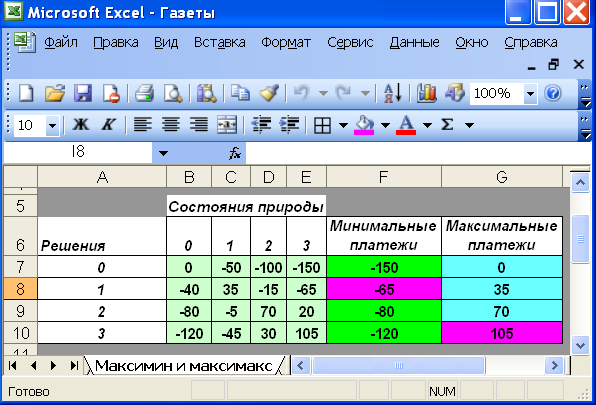This screenshot has height=405, width=596.
Task: Expand the Borders style dropdown arrow
Action: [343, 125]
